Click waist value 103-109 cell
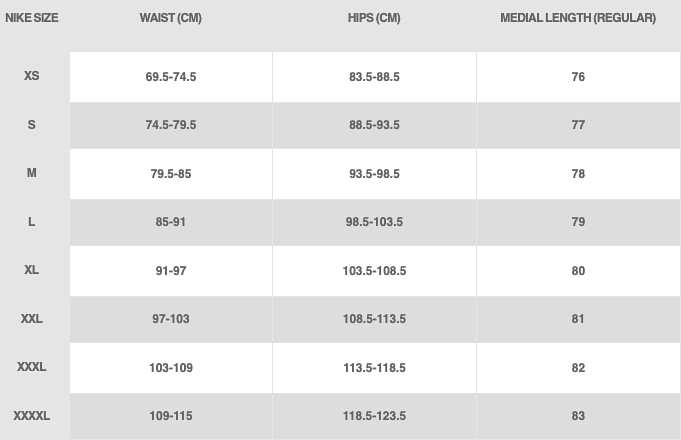Image resolution: width=681 pixels, height=440 pixels. point(171,368)
